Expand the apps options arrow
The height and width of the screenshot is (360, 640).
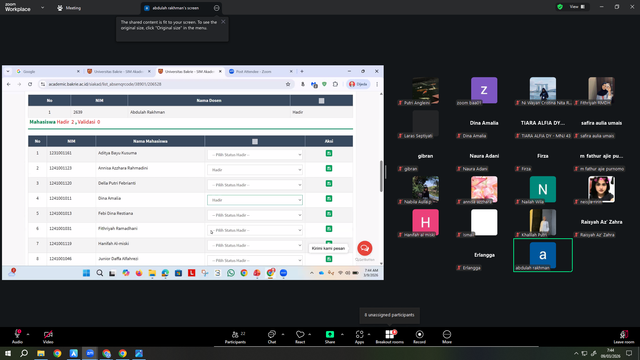pyautogui.click(x=369, y=334)
